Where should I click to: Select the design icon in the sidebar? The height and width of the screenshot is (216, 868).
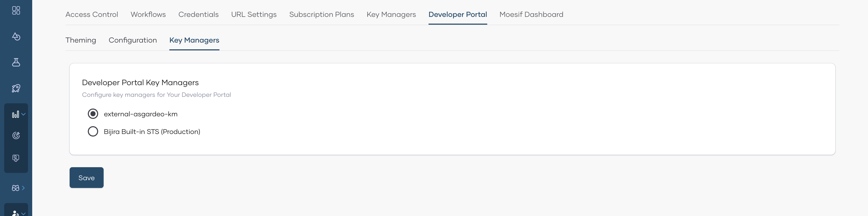coord(16,37)
